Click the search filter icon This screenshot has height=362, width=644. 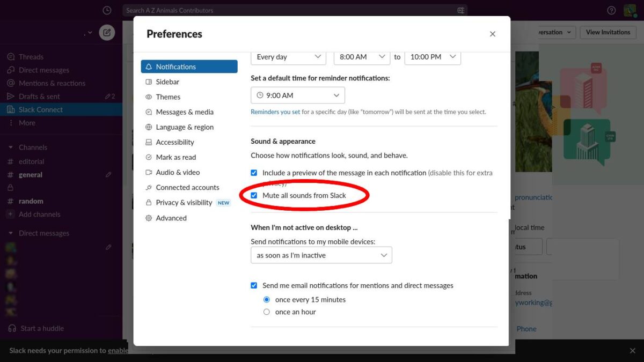click(460, 10)
